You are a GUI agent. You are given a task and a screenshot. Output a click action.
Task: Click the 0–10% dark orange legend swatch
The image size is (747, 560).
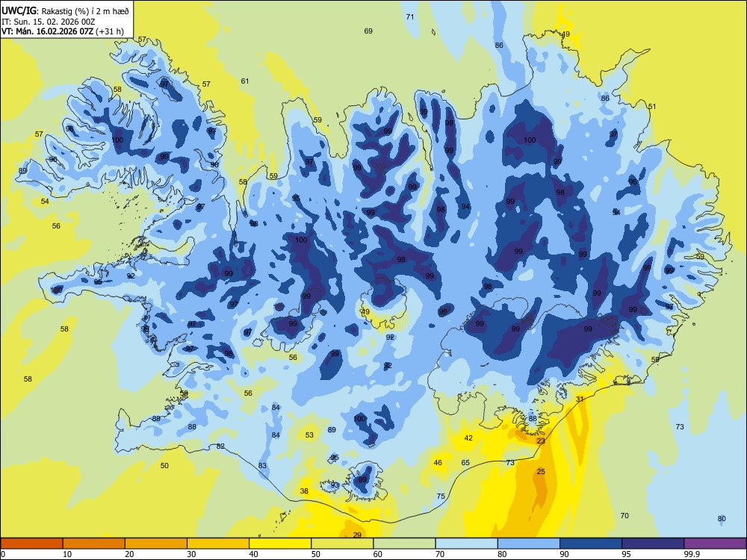pyautogui.click(x=31, y=544)
